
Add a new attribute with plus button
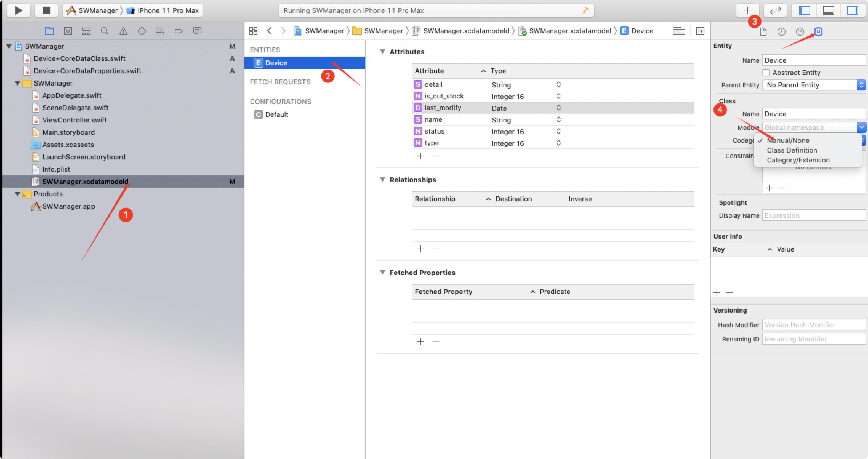click(x=420, y=156)
